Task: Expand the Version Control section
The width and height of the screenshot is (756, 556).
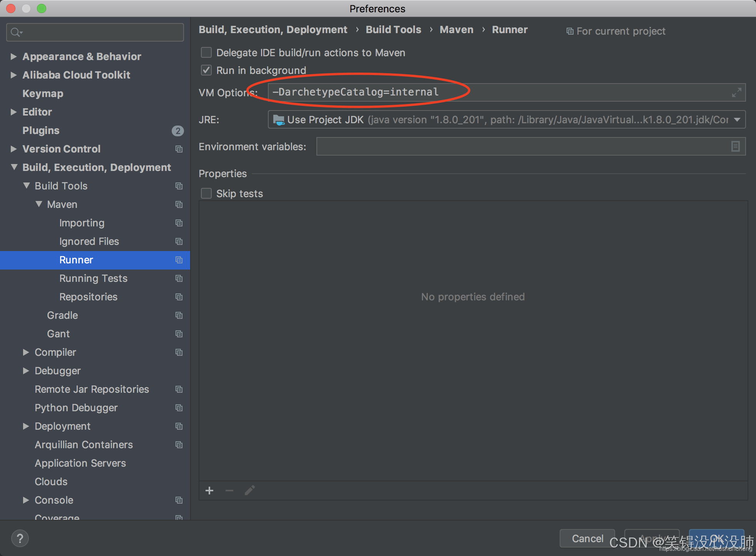Action: pos(14,149)
